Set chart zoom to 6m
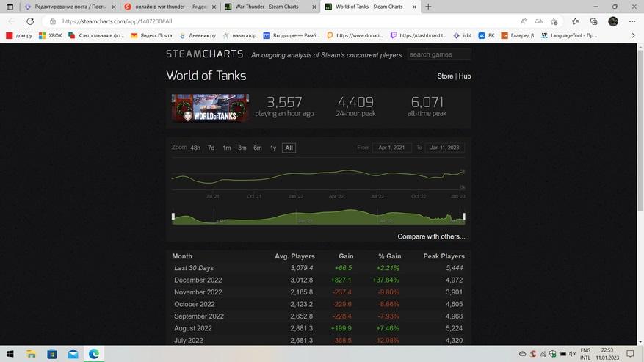644x362 pixels. [x=258, y=148]
